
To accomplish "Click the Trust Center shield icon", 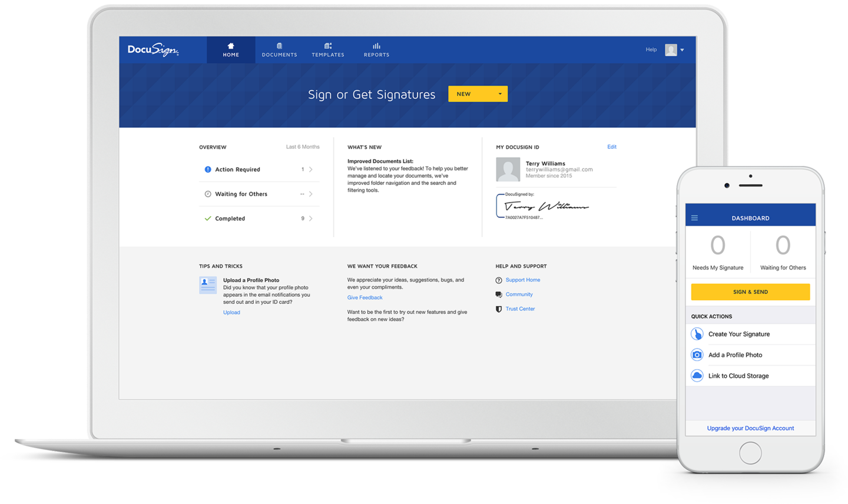I will 498,308.
